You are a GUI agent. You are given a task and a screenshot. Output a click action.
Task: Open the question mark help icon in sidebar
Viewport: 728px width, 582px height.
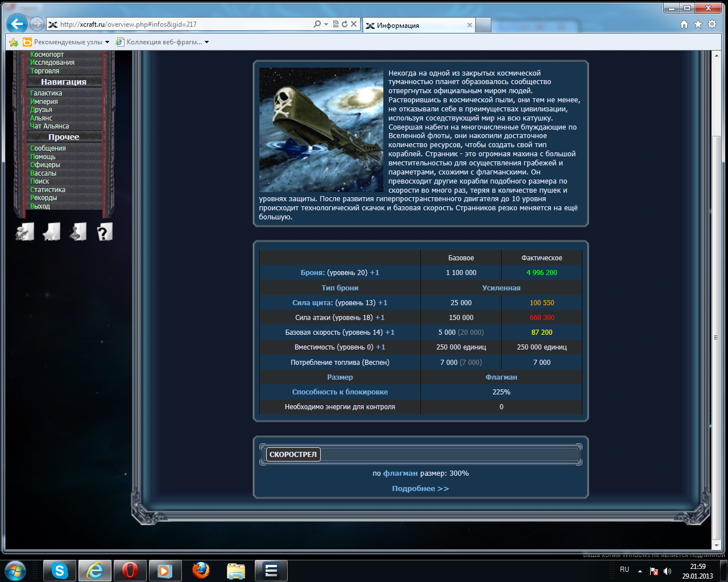(x=104, y=231)
